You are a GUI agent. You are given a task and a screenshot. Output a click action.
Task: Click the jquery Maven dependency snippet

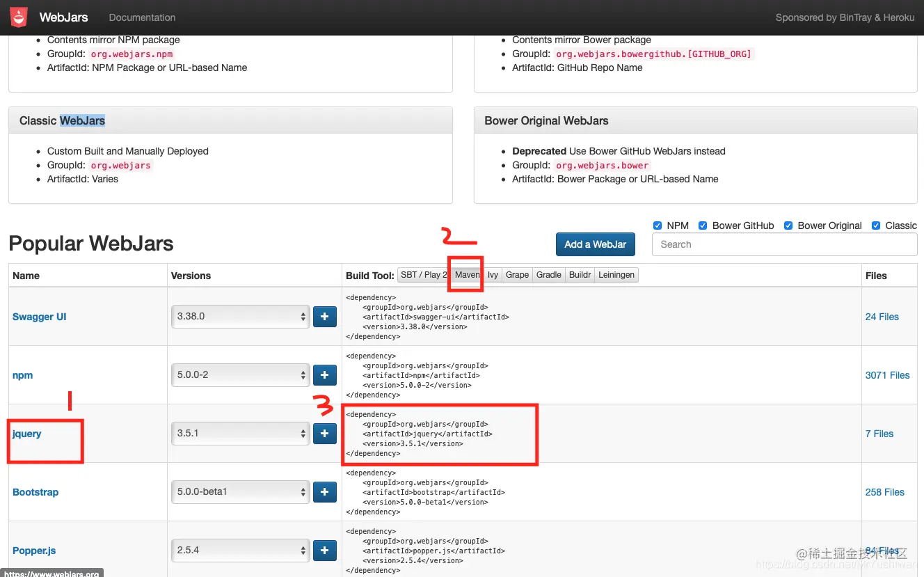[x=419, y=434]
